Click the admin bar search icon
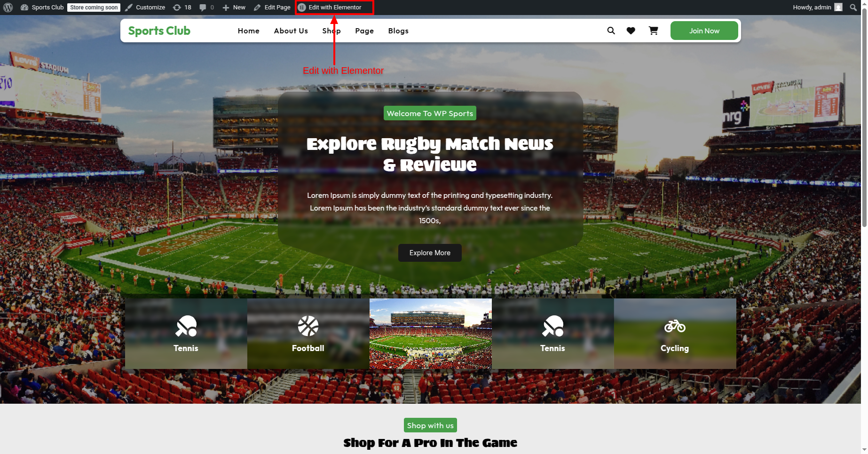 pos(853,8)
